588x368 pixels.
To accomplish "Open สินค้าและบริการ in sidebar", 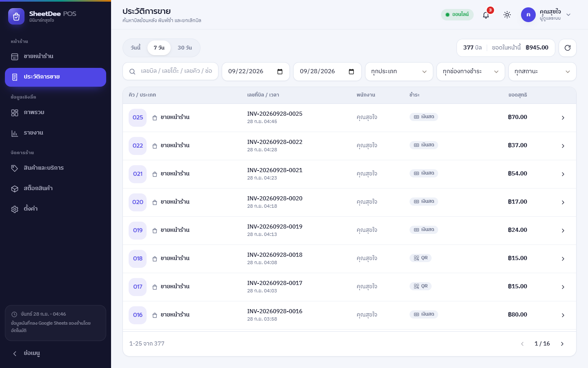I will (x=56, y=168).
